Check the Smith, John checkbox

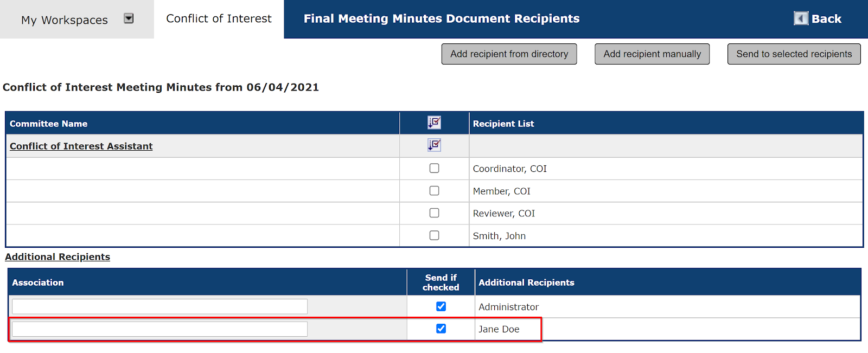[434, 235]
